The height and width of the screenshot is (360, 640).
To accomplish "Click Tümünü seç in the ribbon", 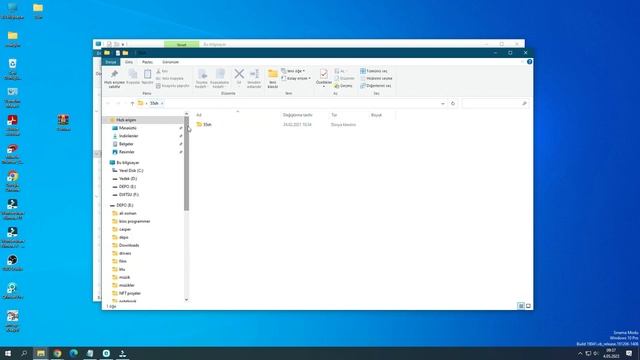I will pos(374,71).
